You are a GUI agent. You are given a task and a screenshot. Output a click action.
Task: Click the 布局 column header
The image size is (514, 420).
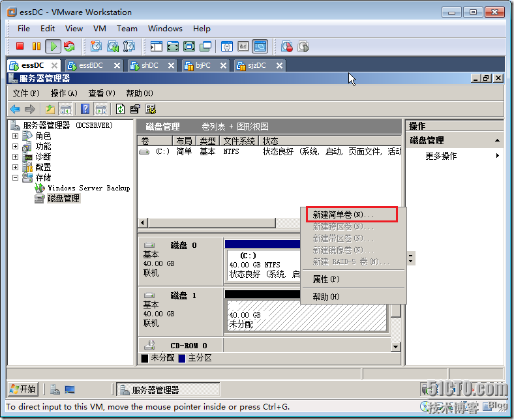pyautogui.click(x=184, y=141)
